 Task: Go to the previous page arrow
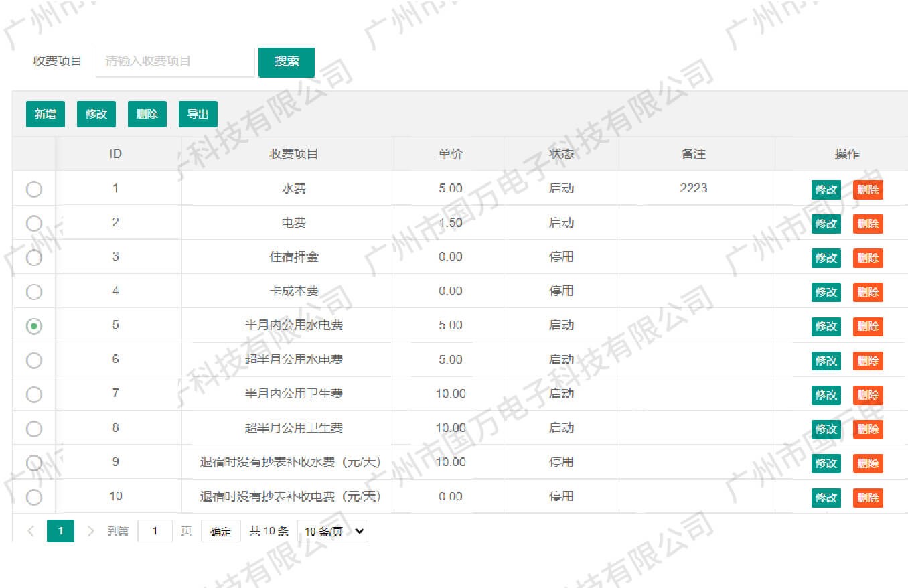coord(31,531)
